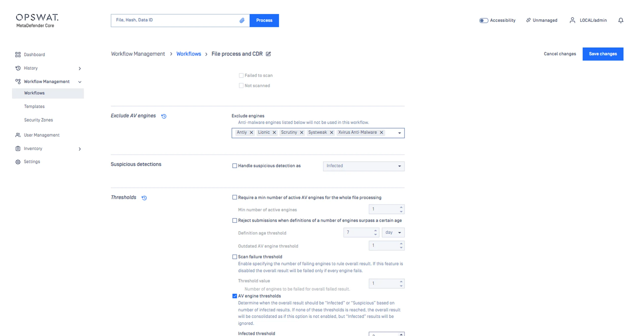Enable Handle suspicious detection as checkbox
This screenshot has width=644, height=336.
coord(235,166)
